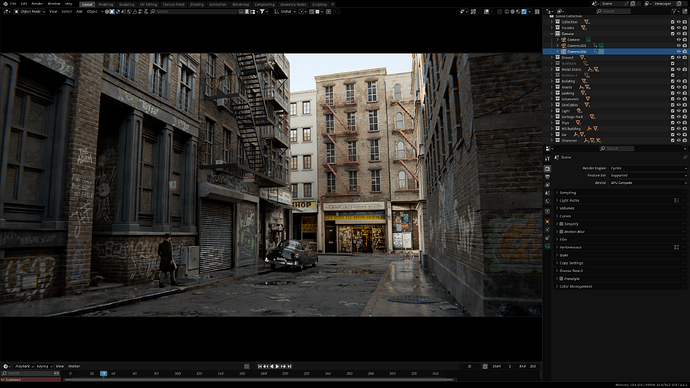Image resolution: width=690 pixels, height=388 pixels.
Task: Enable the Freestyle checkbox
Action: [561, 278]
